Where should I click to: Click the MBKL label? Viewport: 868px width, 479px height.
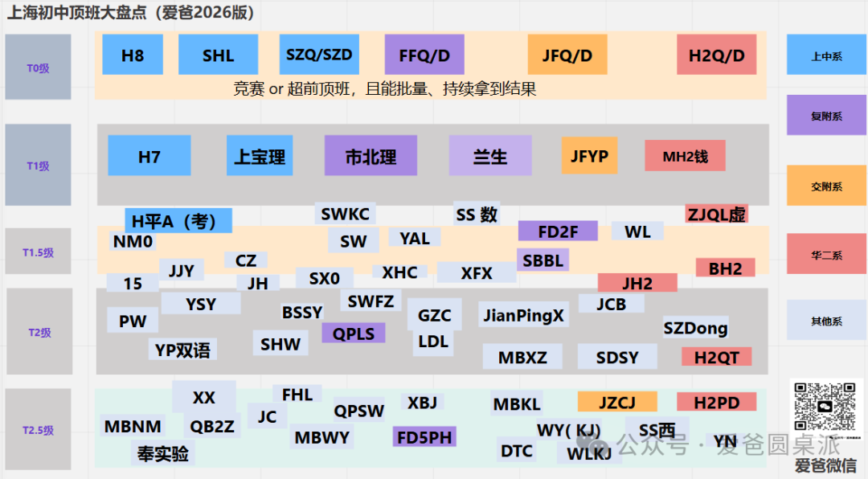(517, 403)
